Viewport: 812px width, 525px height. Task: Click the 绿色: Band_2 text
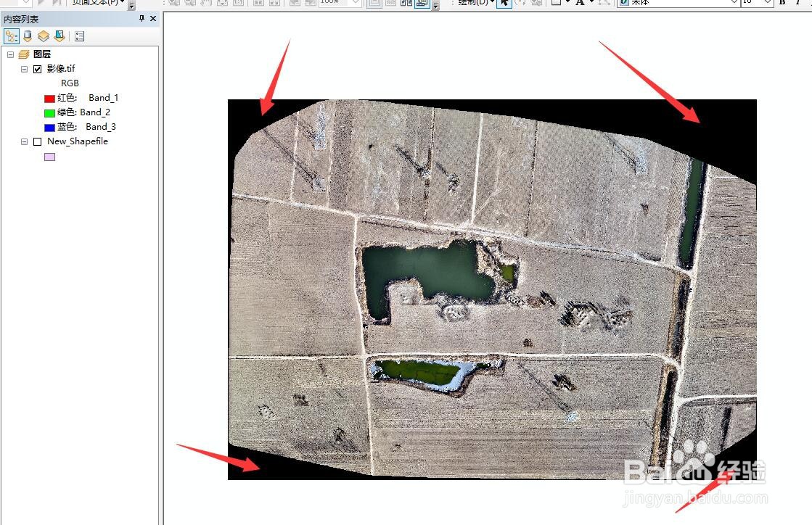(x=84, y=112)
